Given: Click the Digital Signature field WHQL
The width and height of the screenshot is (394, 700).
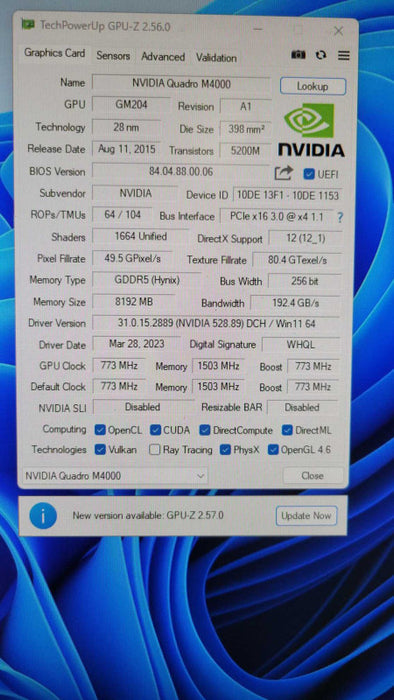Looking at the screenshot, I should click(x=301, y=345).
